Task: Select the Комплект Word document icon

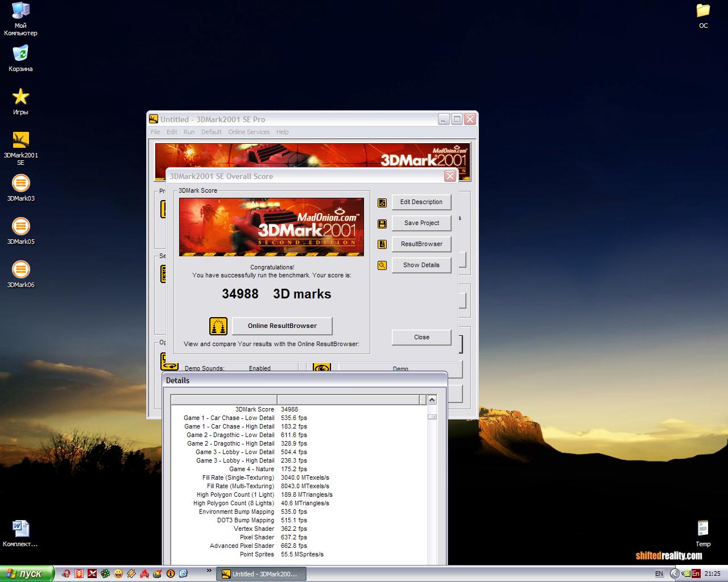Action: click(x=20, y=533)
